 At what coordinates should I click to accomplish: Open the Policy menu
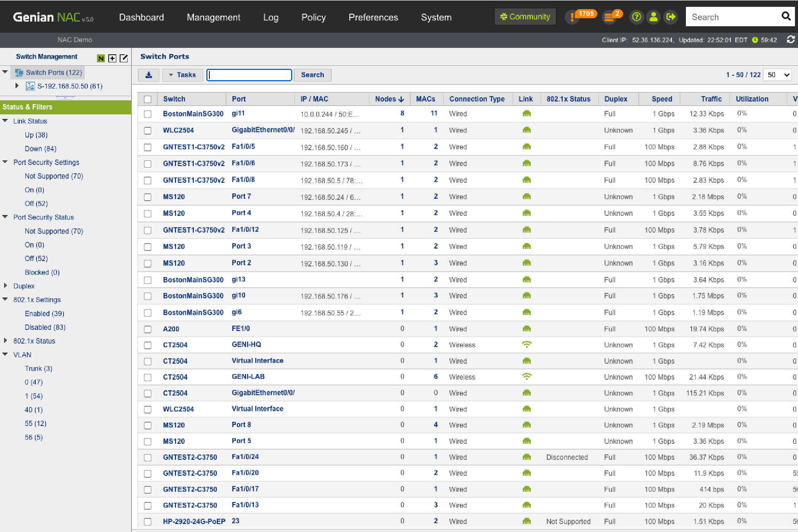(313, 17)
